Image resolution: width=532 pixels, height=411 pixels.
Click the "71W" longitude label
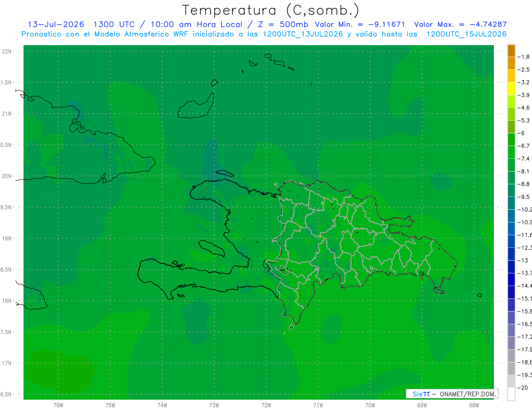[x=318, y=405]
